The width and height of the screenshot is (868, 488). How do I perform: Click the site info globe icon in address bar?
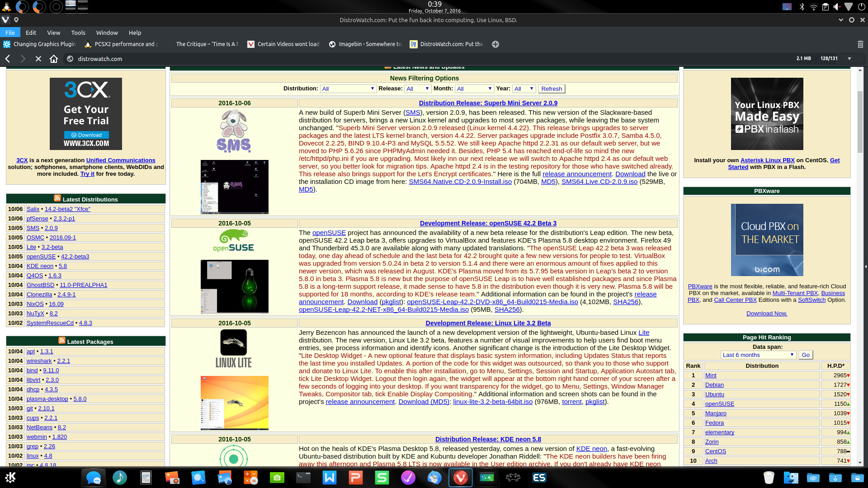(x=70, y=59)
